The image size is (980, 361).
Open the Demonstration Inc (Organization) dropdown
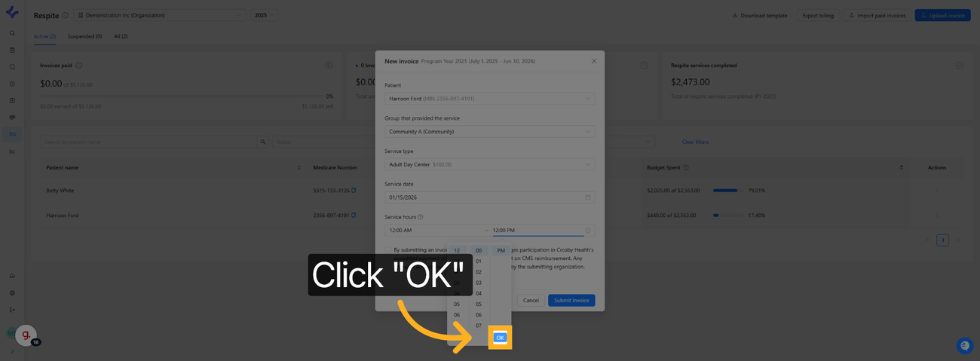(160, 15)
